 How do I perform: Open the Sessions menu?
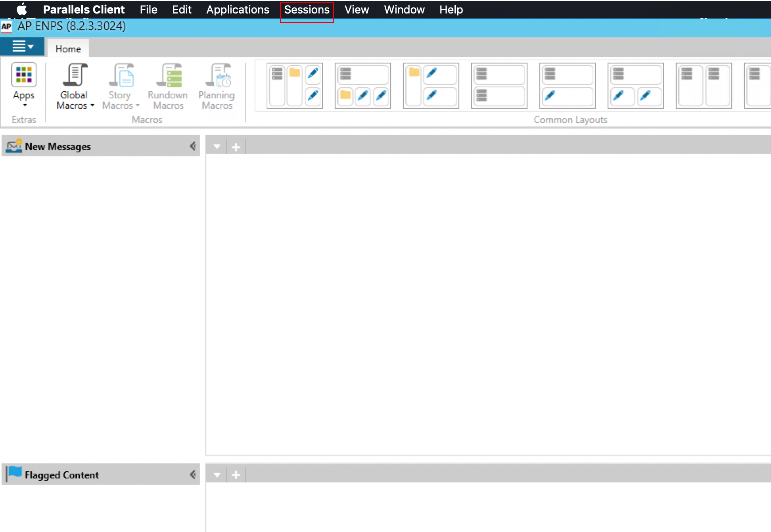pos(307,10)
